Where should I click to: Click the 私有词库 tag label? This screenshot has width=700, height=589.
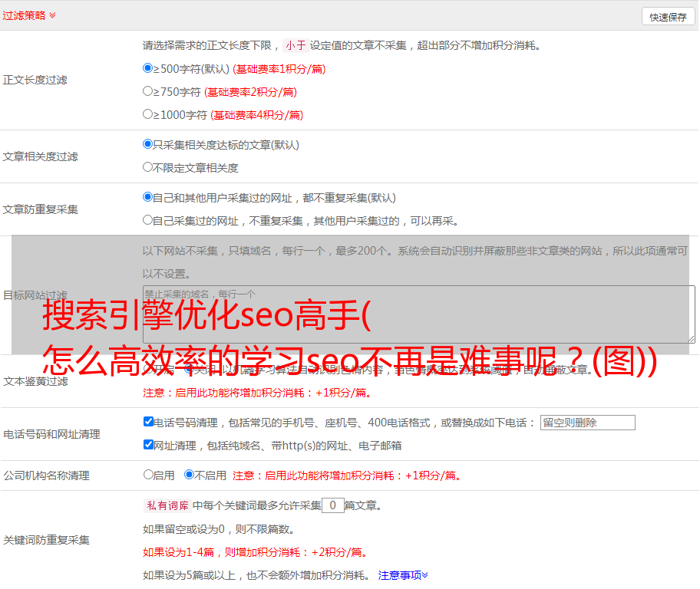pyautogui.click(x=166, y=505)
